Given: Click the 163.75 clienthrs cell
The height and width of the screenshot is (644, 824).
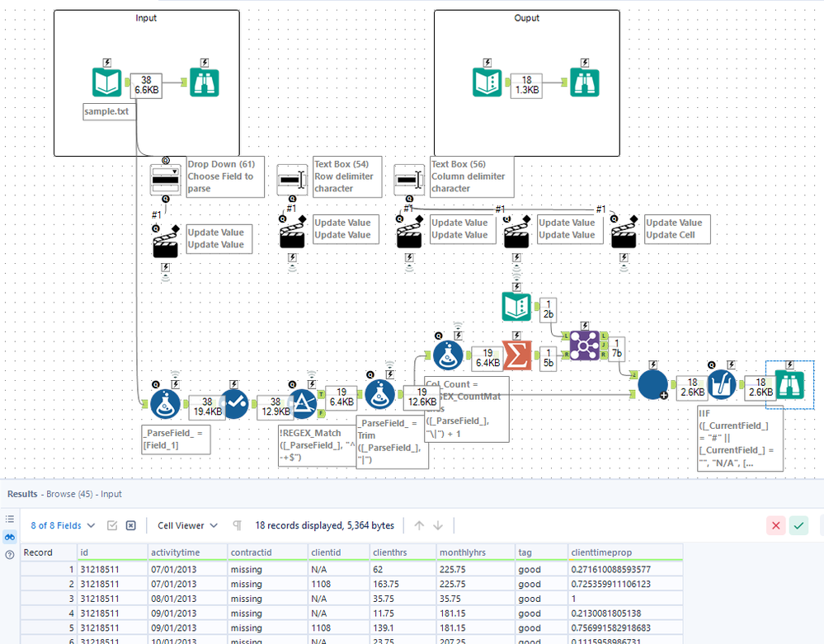Looking at the screenshot, I should click(403, 584).
